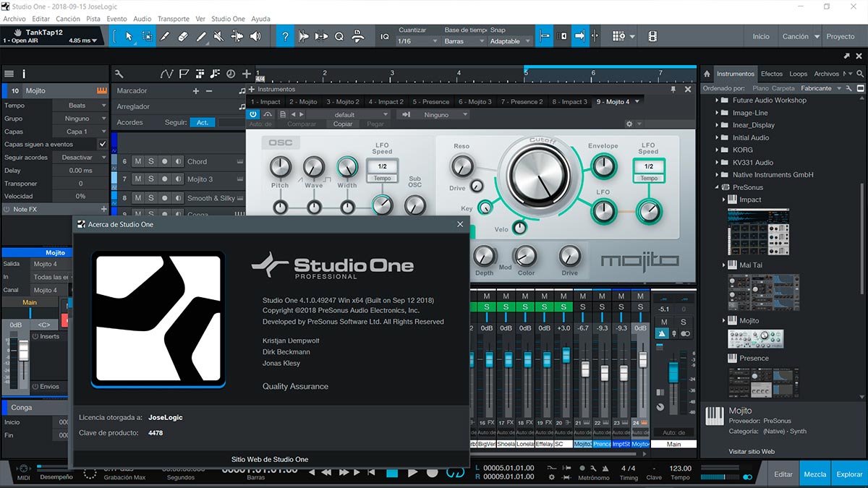Image resolution: width=868 pixels, height=488 pixels.
Task: Remove a marker with the Marcador minus button
Action: pyautogui.click(x=209, y=91)
